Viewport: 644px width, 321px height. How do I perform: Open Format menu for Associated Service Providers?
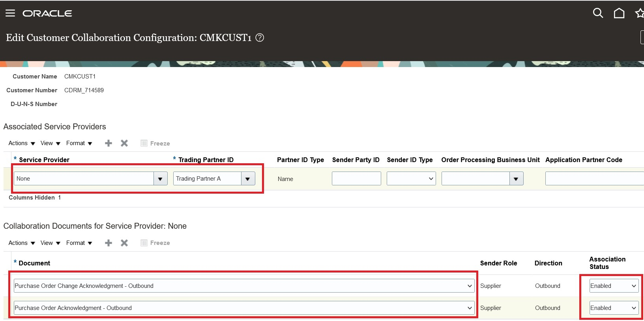click(79, 143)
